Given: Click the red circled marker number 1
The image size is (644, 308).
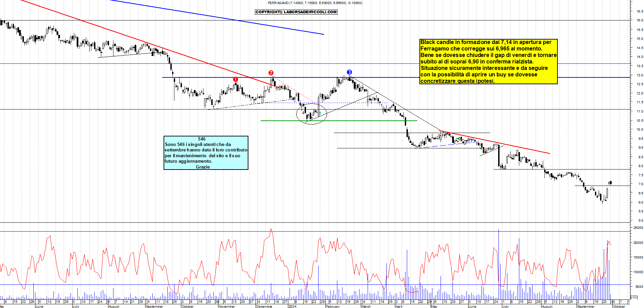Looking at the screenshot, I should click(x=235, y=79).
